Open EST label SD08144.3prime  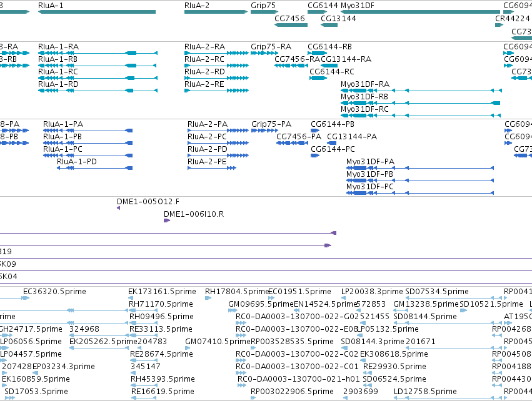373,342
